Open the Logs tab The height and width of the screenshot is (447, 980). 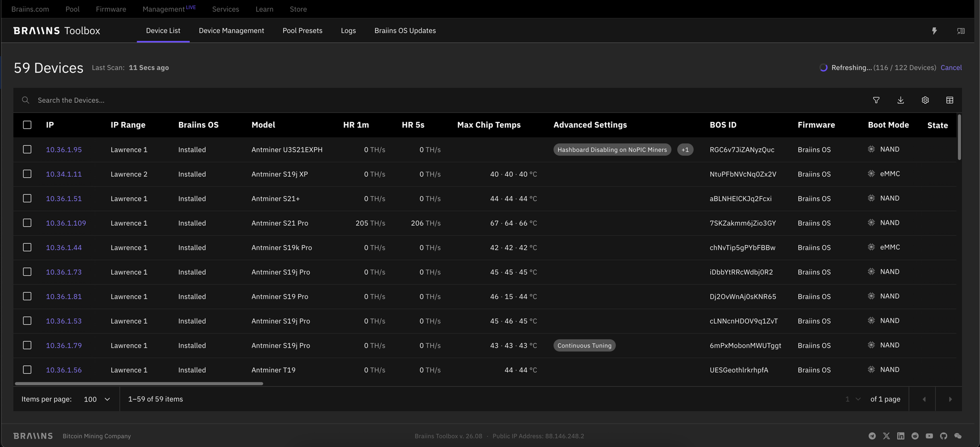348,30
